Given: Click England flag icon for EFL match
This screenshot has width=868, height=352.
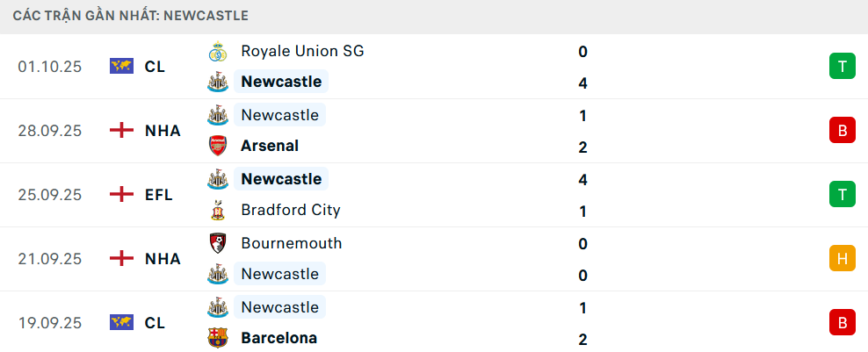Looking at the screenshot, I should tap(121, 195).
